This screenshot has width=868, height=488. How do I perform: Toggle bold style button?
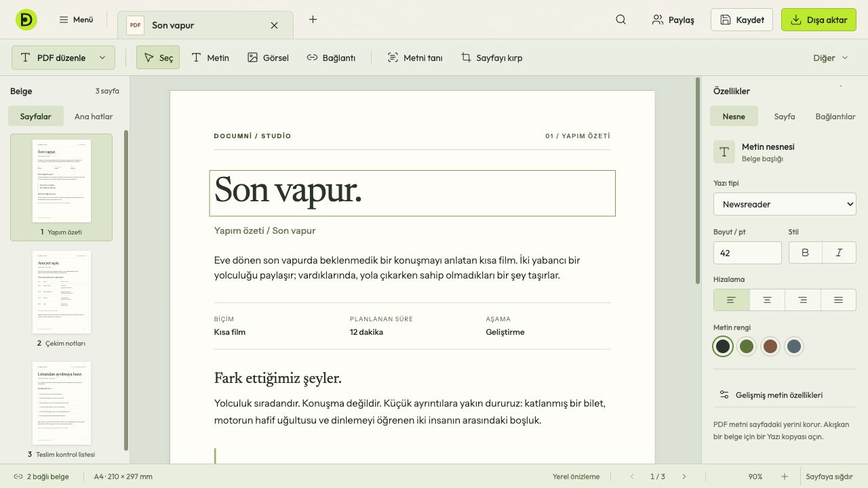(x=806, y=253)
